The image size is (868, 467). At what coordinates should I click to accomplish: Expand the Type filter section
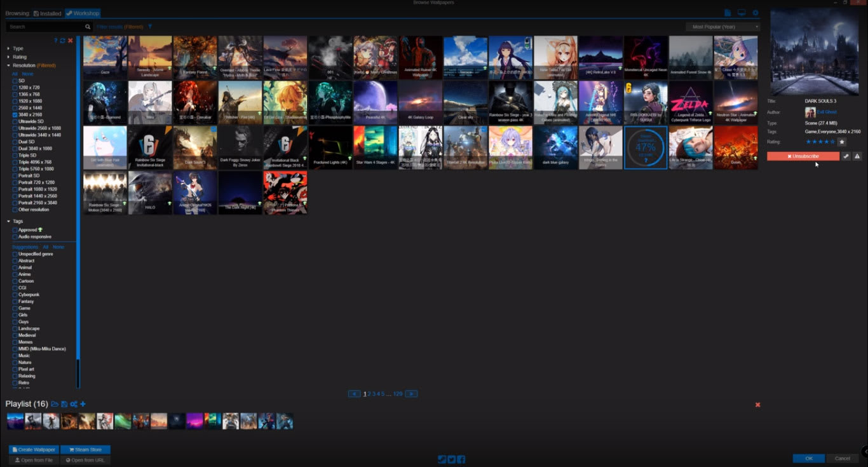8,48
